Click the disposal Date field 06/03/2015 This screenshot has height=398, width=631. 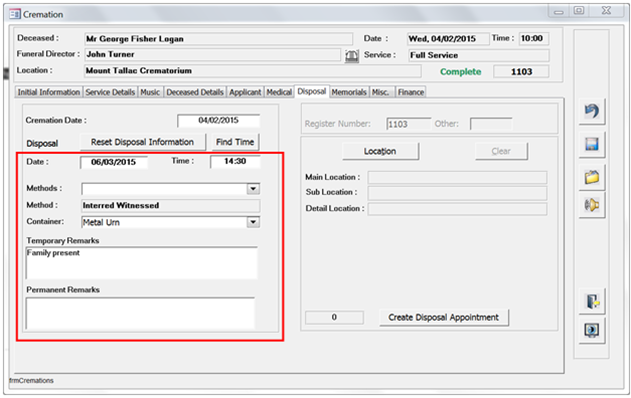[x=114, y=162]
